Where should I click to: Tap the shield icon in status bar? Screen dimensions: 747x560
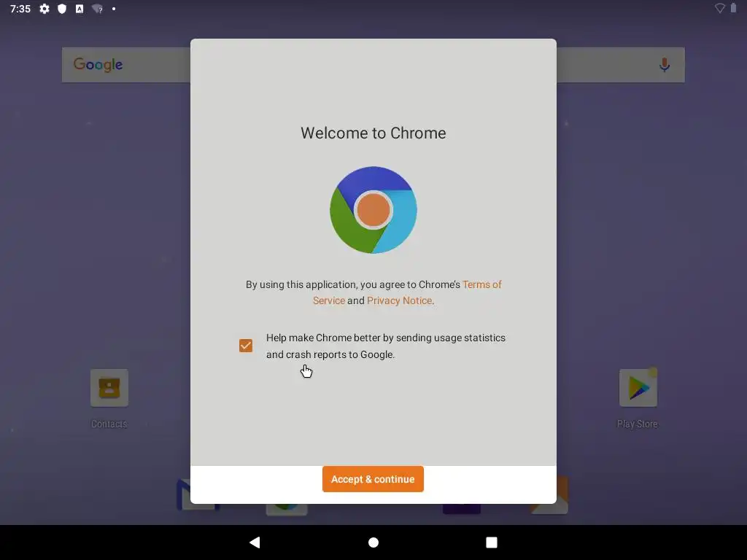click(62, 9)
